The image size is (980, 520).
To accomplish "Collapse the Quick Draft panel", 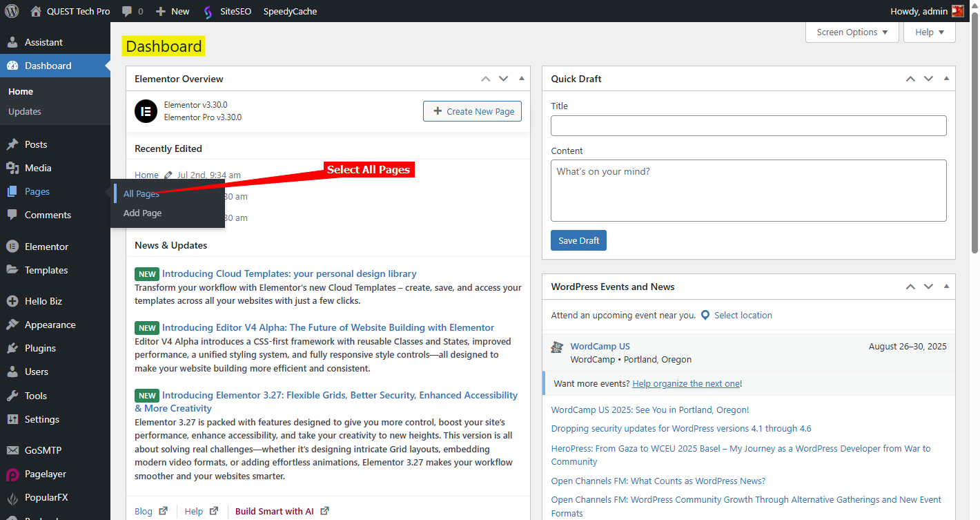I will [946, 79].
